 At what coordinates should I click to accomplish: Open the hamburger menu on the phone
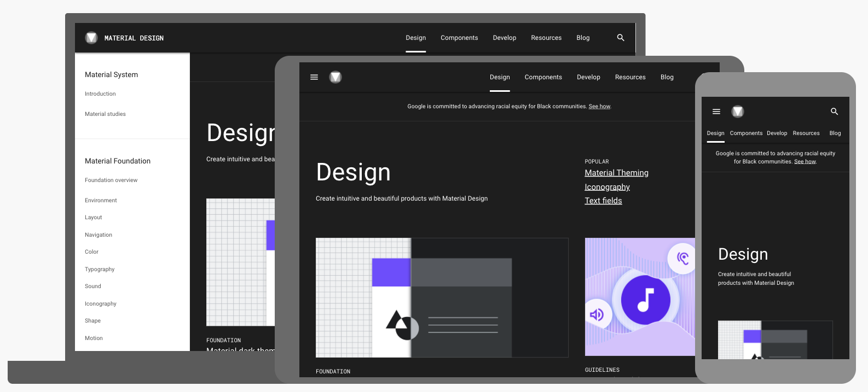click(x=716, y=112)
